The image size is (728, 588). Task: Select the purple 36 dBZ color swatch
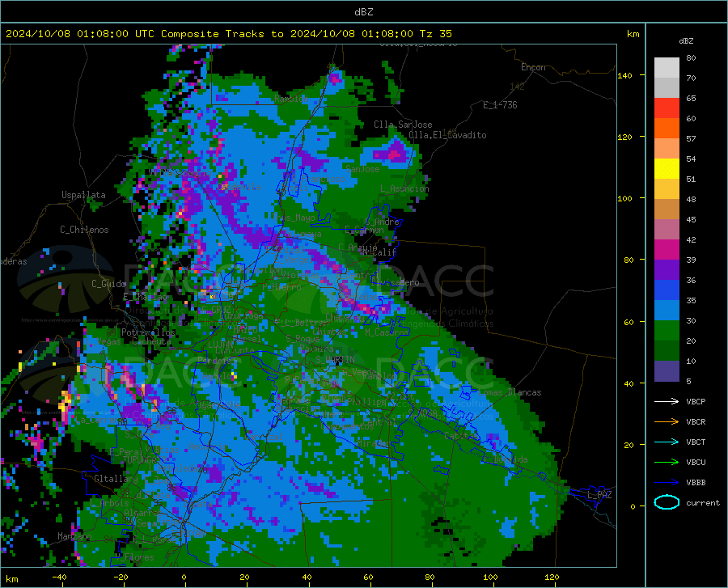click(667, 270)
